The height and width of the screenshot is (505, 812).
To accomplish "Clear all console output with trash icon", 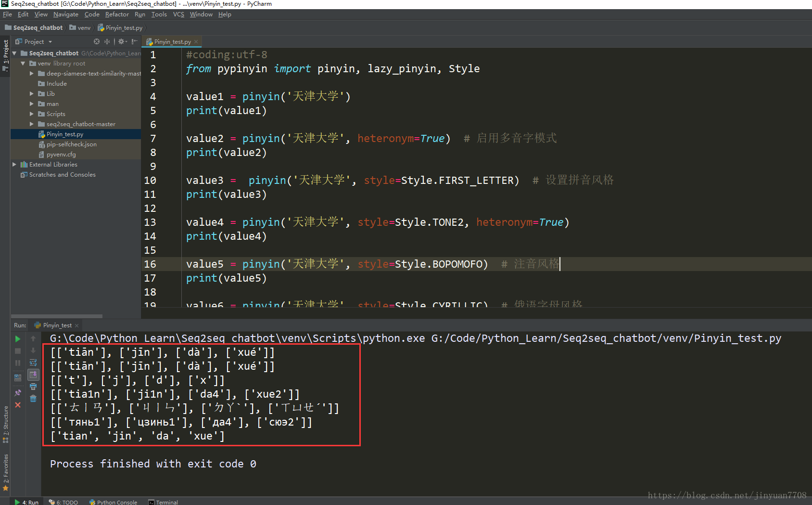I will point(33,399).
